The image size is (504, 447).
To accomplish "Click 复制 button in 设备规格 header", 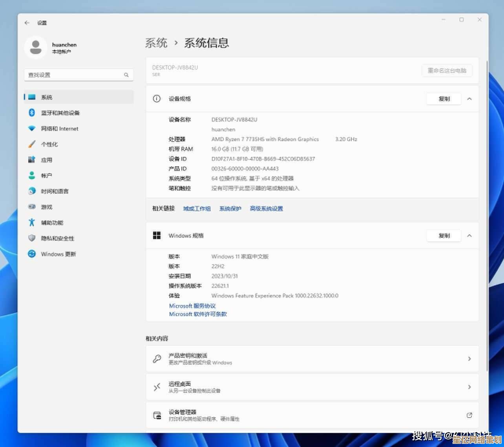I will point(444,99).
